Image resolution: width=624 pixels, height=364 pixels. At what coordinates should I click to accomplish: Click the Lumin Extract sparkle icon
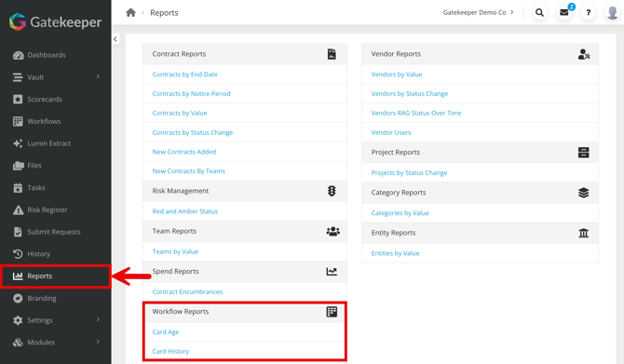(18, 143)
